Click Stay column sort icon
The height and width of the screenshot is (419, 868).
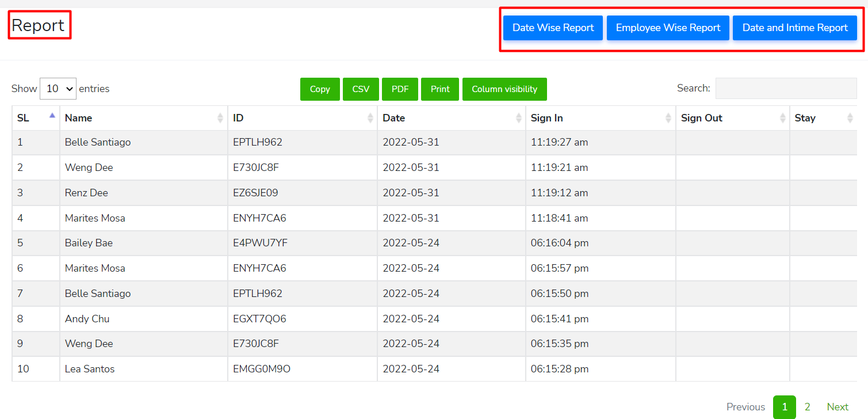pos(850,118)
